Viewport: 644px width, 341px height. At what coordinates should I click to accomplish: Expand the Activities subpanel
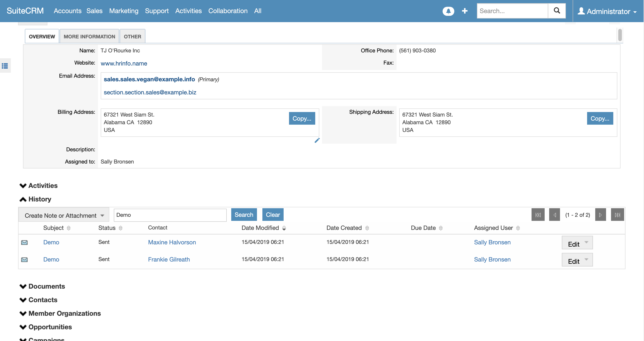(23, 185)
